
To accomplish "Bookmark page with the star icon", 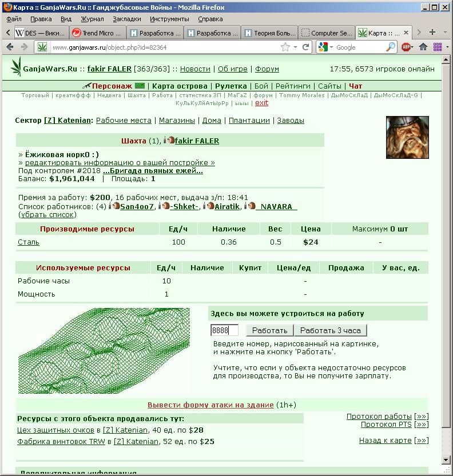I will pyautogui.click(x=285, y=47).
